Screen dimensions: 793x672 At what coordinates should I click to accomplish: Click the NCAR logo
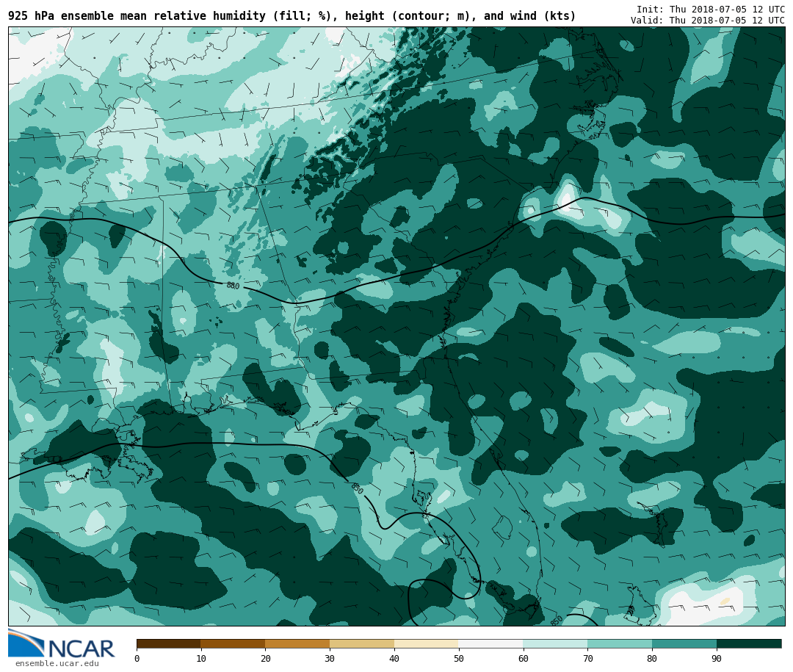(x=61, y=644)
